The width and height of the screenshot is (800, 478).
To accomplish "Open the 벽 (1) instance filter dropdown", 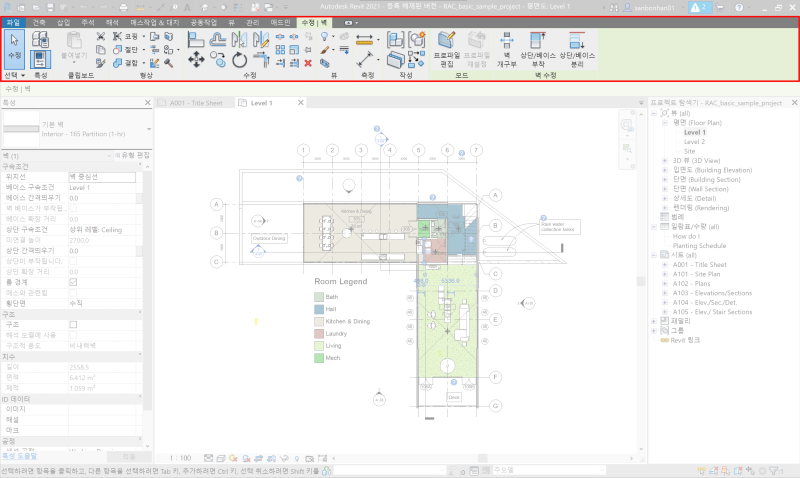I will pyautogui.click(x=109, y=156).
